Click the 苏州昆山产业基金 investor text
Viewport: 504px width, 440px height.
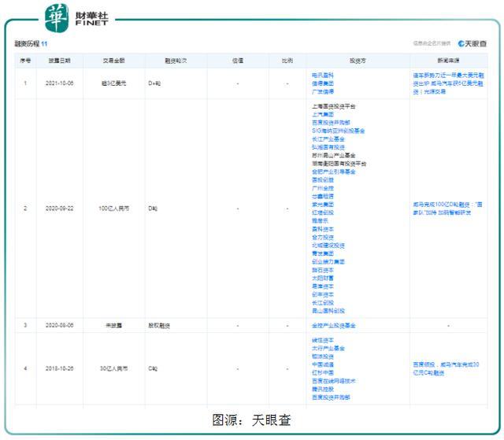(334, 155)
